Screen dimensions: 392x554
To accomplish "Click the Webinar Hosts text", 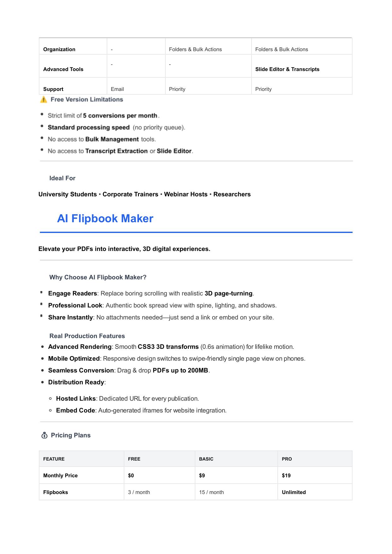I will pos(186,194).
